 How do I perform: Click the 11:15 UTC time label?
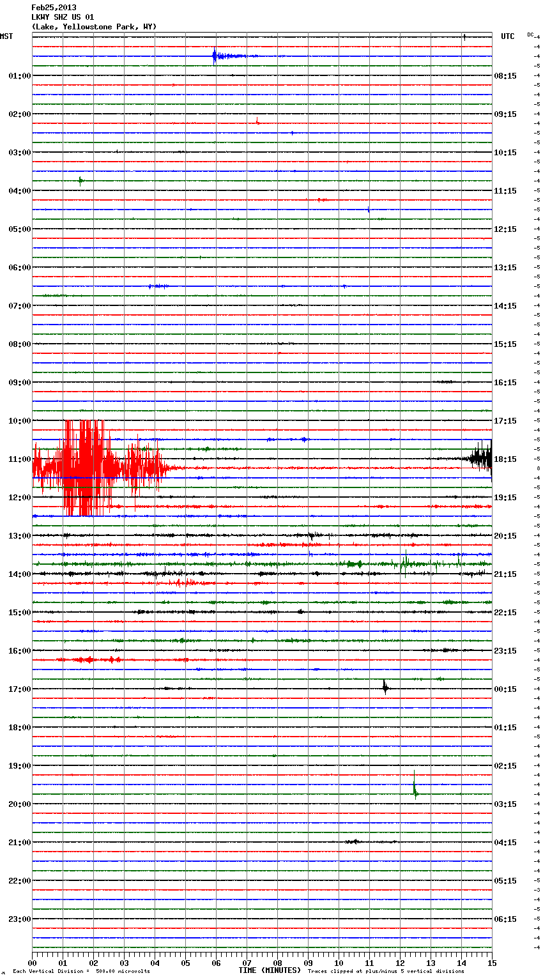(x=505, y=191)
